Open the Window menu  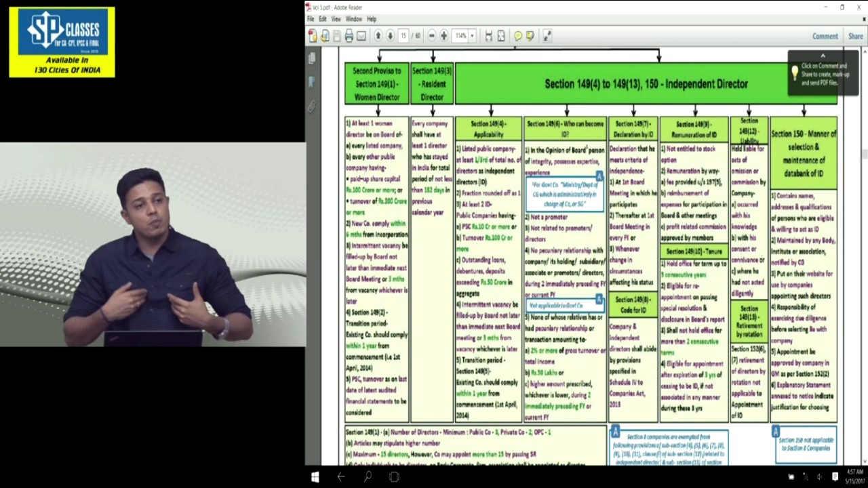pos(354,19)
